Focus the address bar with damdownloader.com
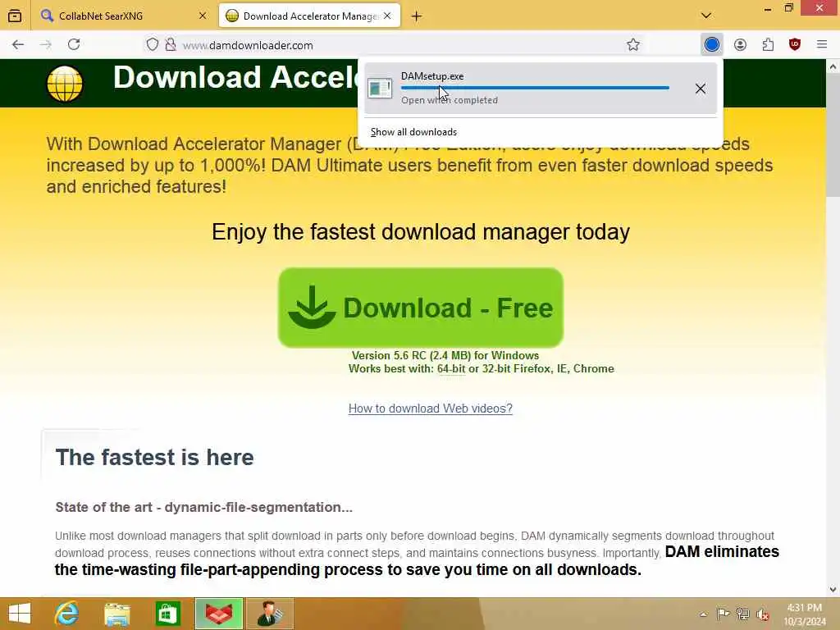Image resolution: width=840 pixels, height=630 pixels. click(x=395, y=45)
